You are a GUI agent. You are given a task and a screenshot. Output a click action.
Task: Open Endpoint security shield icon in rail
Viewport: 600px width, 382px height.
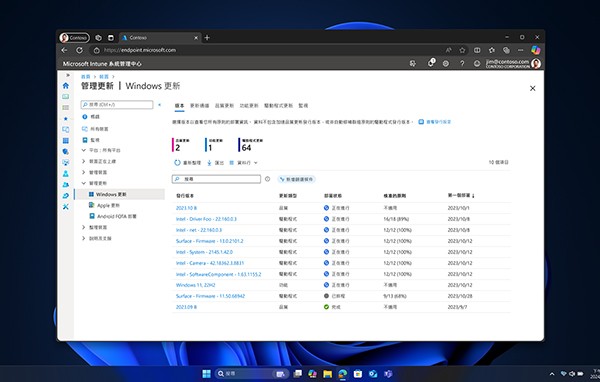(66, 152)
